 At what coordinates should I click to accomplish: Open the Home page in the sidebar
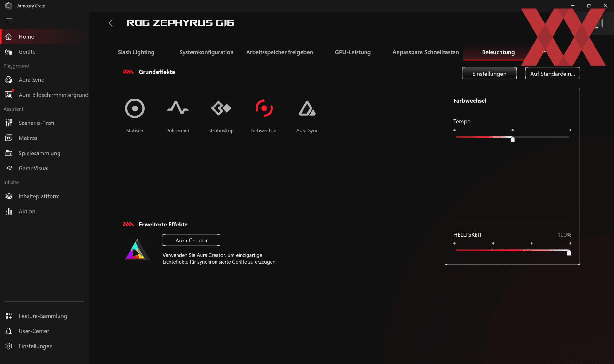tap(44, 36)
